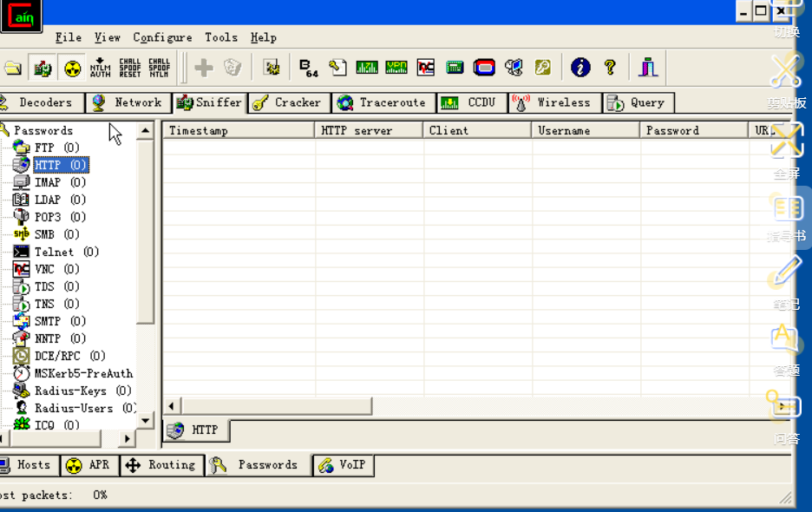
Task: Open the VNC password decoder icon
Action: [426, 68]
